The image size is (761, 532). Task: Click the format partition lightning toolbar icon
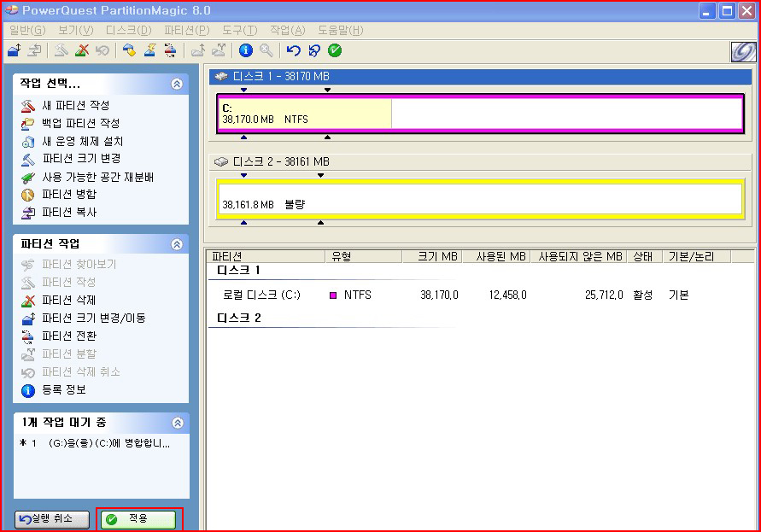(x=149, y=50)
